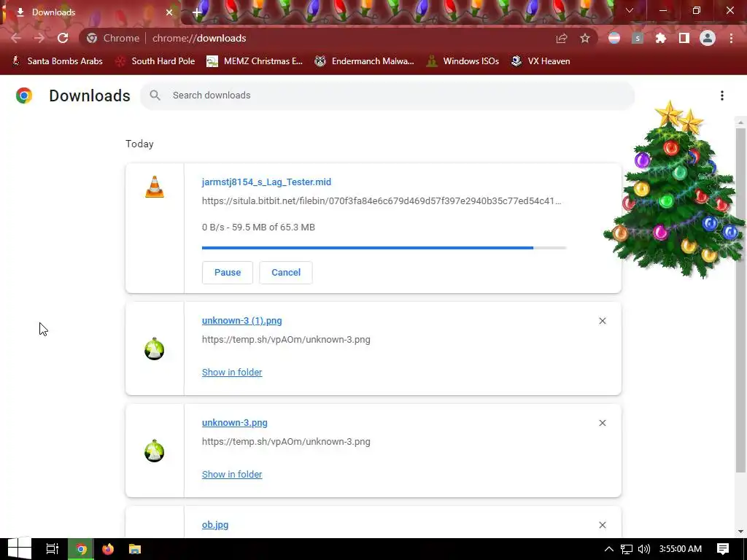The height and width of the screenshot is (560, 747).
Task: Click the download progress bar
Action: click(384, 248)
